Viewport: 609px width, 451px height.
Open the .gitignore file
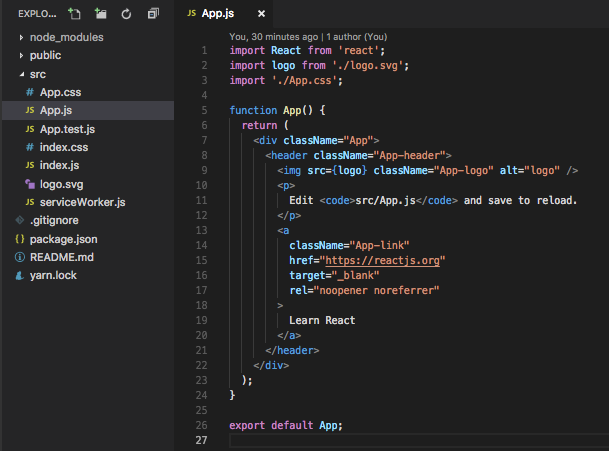88,220
